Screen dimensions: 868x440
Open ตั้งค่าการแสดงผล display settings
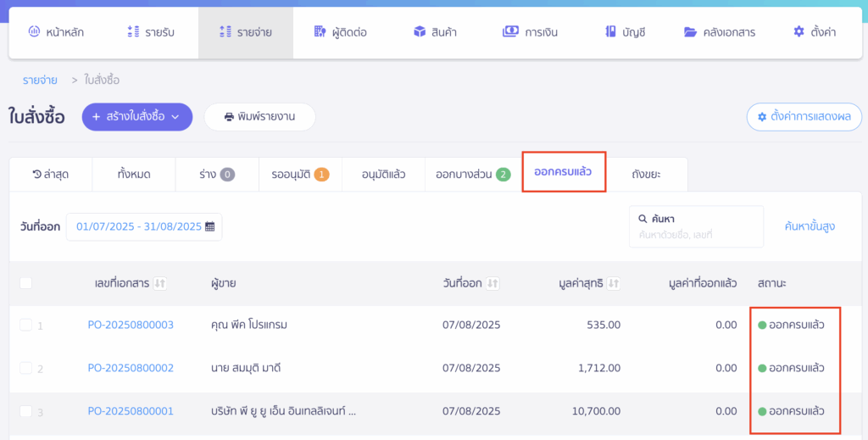[804, 117]
